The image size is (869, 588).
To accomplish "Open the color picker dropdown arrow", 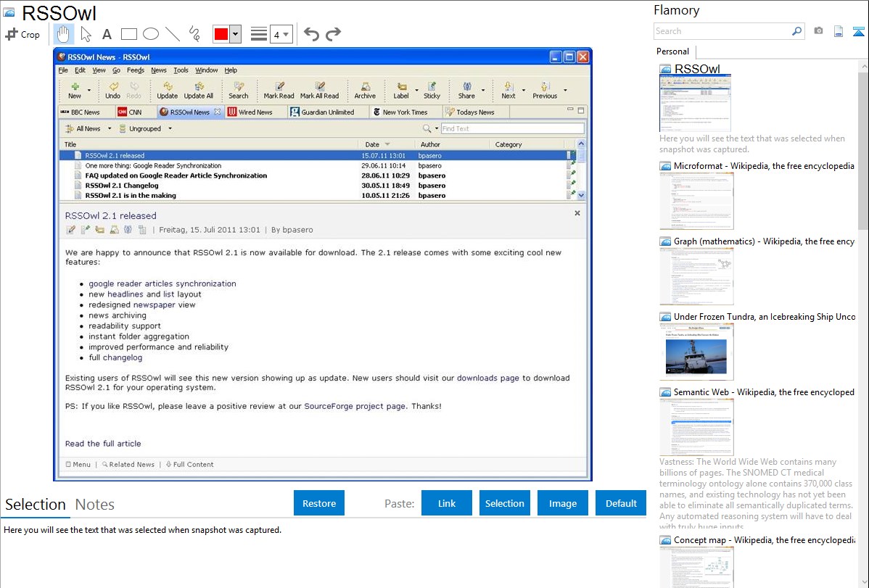I will (x=235, y=34).
